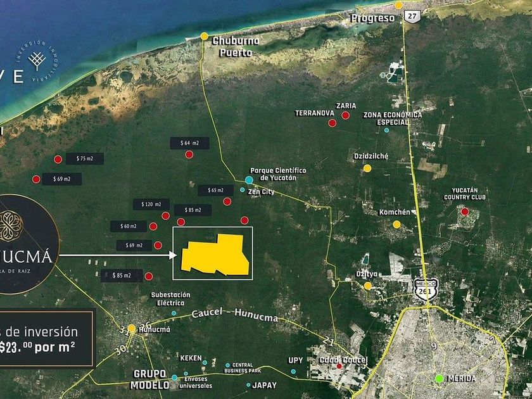The height and width of the screenshot is (399, 532).
Task: Select the cyan Parque Científico de Yucatán marker
Action: [249, 180]
